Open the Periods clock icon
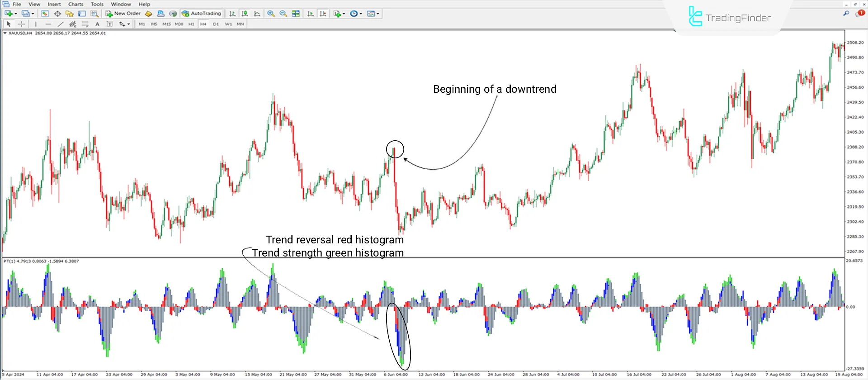 click(x=354, y=14)
